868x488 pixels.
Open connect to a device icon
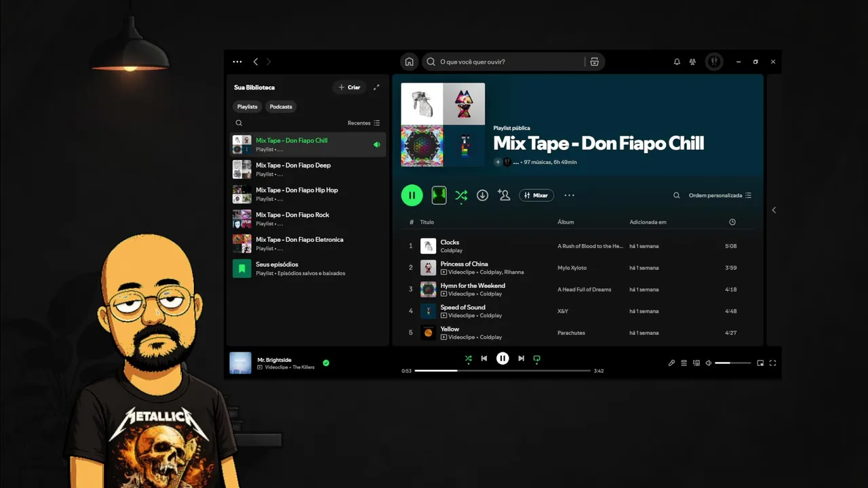[696, 363]
